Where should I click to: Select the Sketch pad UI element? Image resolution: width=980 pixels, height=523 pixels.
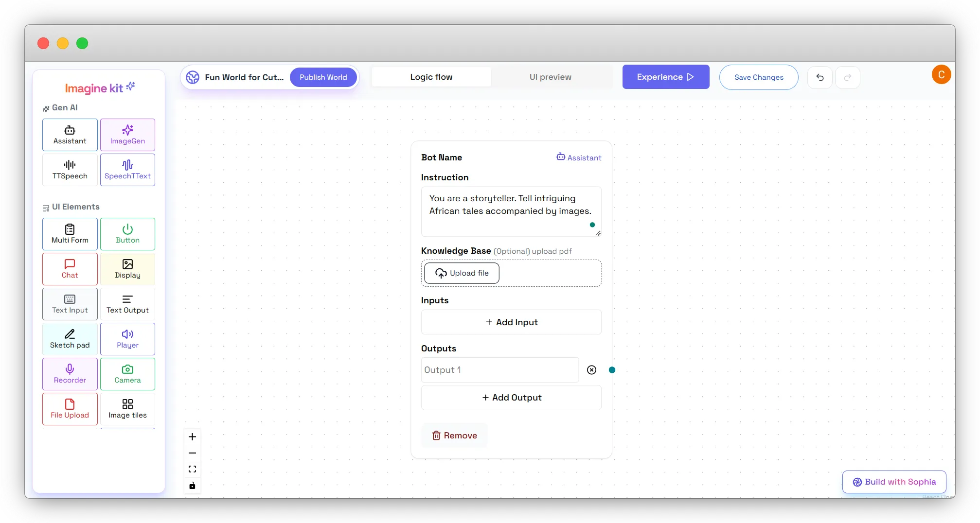pos(70,339)
